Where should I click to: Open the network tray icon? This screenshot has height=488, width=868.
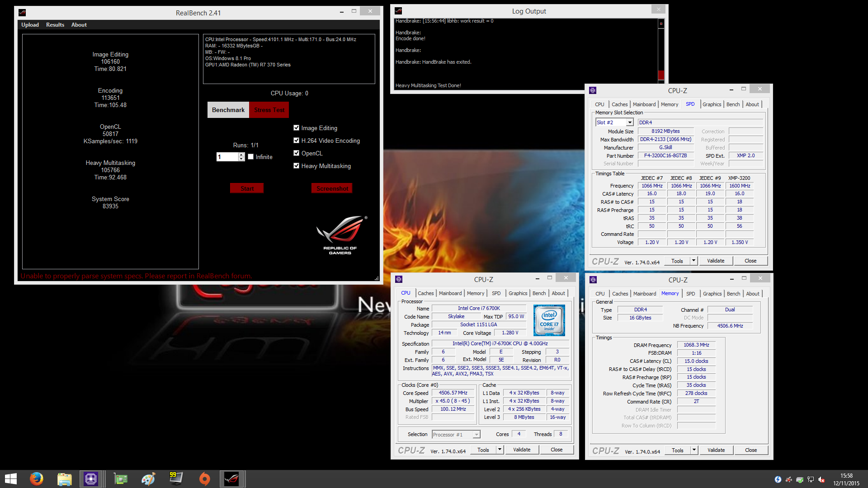coord(810,479)
